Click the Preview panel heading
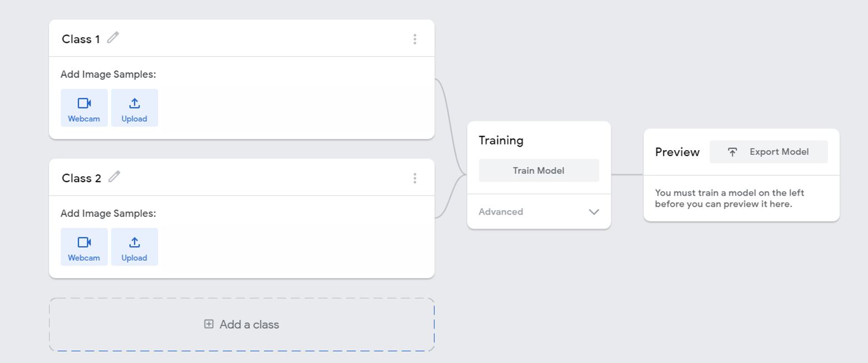868x363 pixels. pos(677,152)
